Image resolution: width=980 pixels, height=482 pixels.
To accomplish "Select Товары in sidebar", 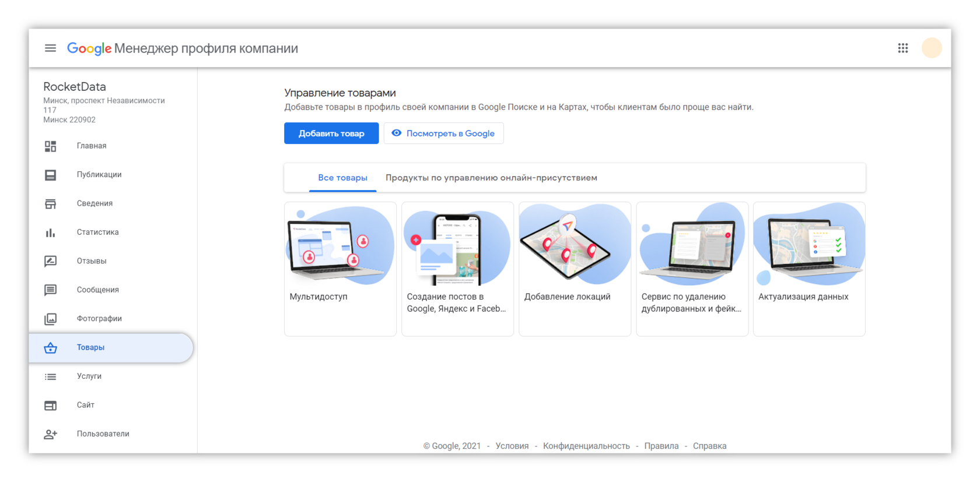I will (x=111, y=347).
